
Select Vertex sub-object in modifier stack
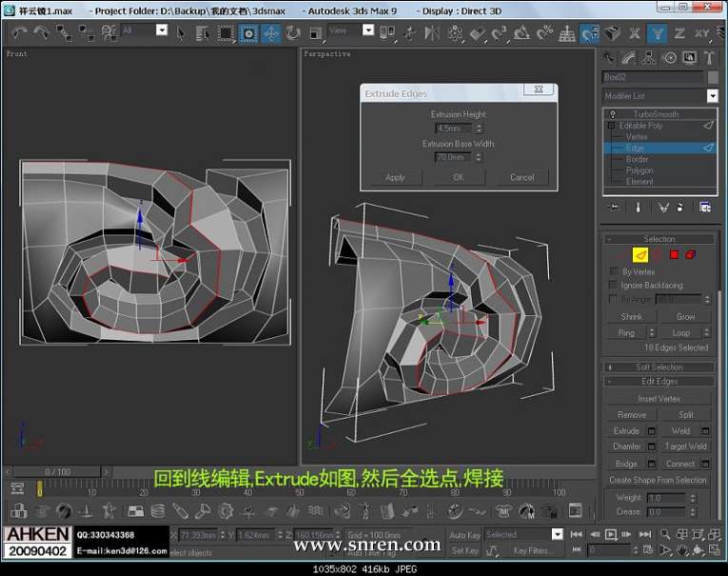[x=637, y=137]
